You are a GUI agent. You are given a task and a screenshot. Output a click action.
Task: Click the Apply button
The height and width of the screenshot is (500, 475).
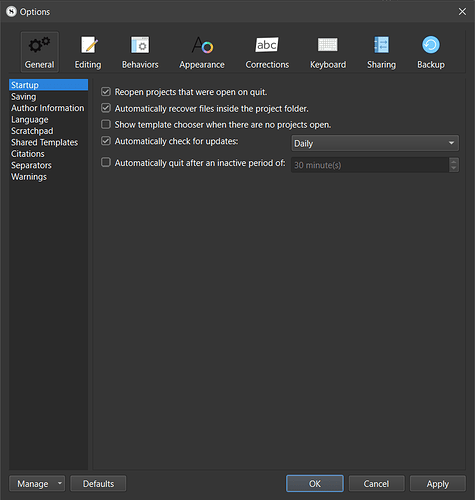coord(438,483)
